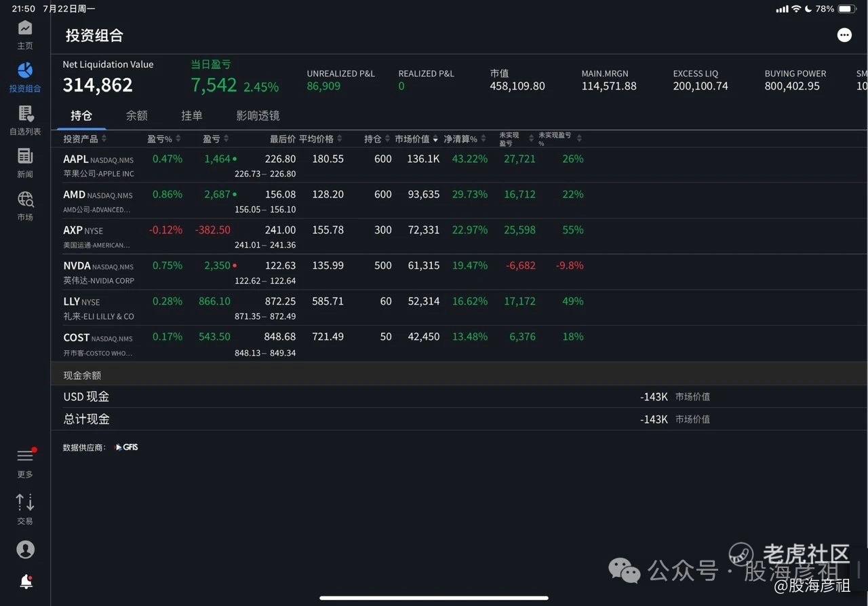
Task: Switch to the 挂单 orders tab
Action: click(192, 115)
